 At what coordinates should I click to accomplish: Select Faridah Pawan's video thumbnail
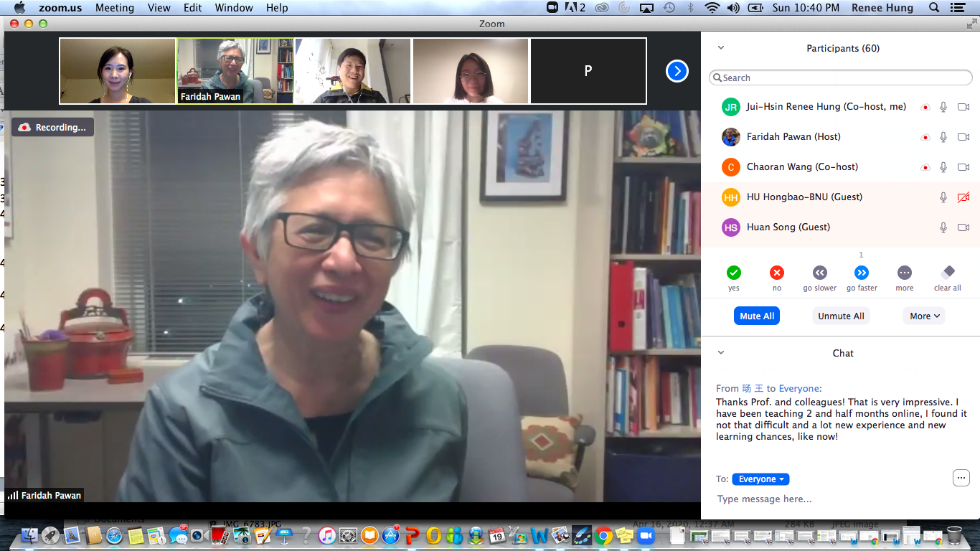(x=235, y=71)
